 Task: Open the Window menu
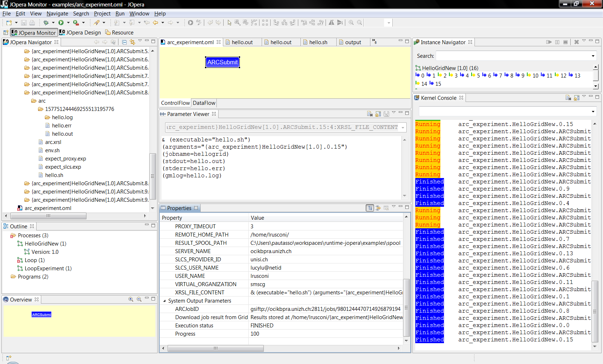139,14
